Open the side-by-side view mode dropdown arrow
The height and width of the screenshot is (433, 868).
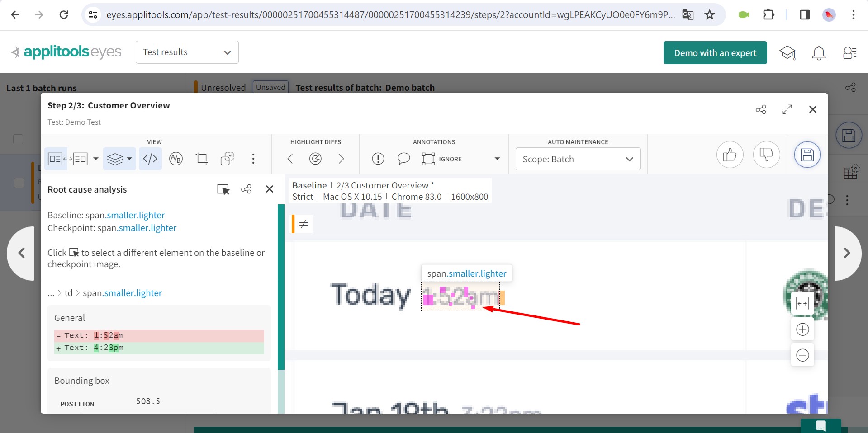pos(95,159)
